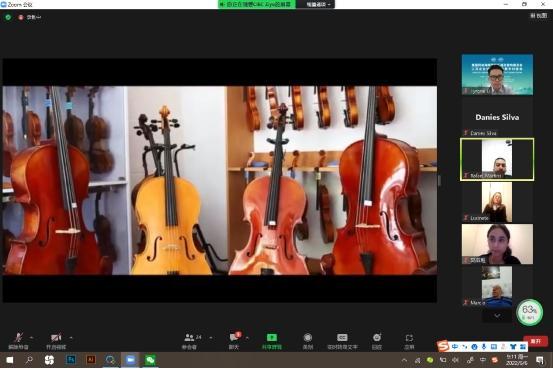Open reactions smiley icon in toolbar
Screen dimensions: 553x369
click(377, 338)
